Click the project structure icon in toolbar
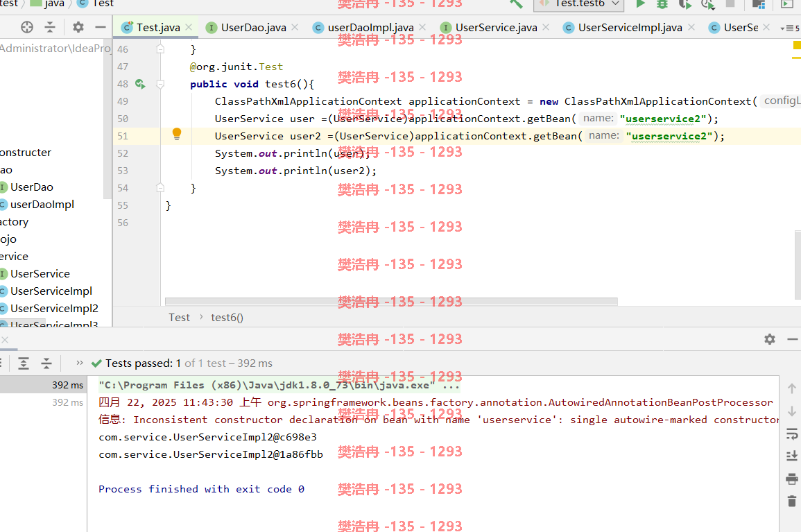The height and width of the screenshot is (532, 801). click(x=759, y=4)
